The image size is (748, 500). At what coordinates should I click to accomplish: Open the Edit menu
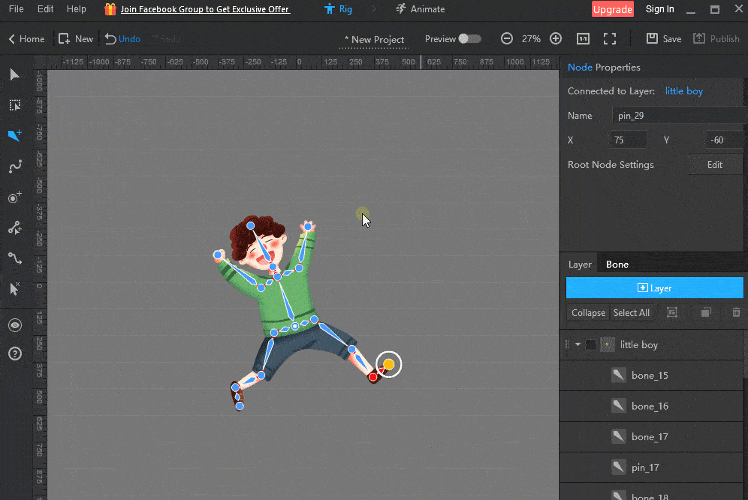click(45, 9)
